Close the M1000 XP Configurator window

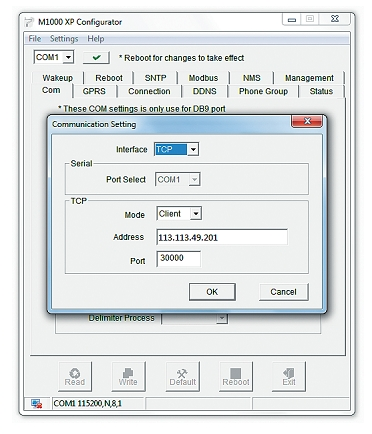tap(335, 19)
